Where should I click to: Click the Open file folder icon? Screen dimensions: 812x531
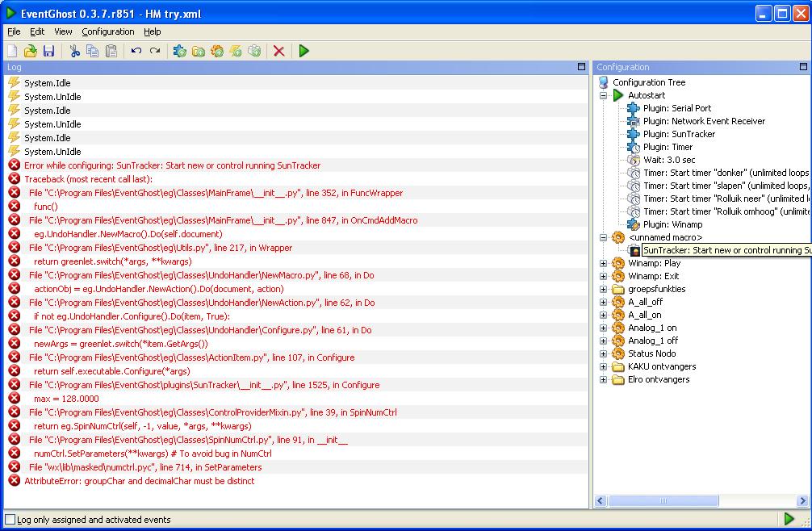[x=31, y=51]
